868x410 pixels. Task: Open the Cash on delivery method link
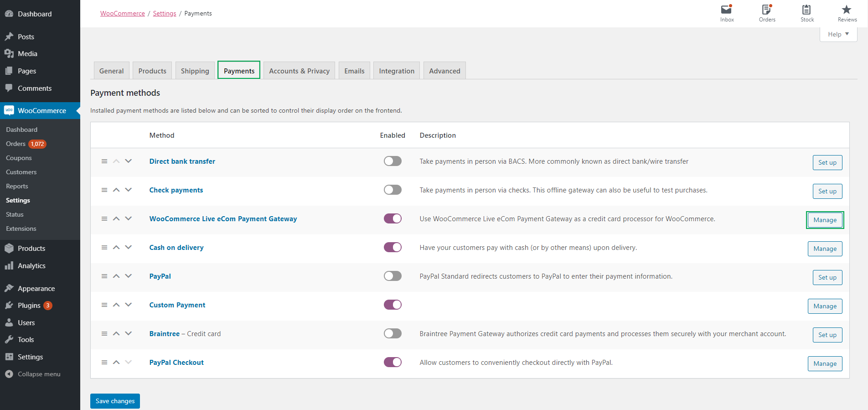pos(176,247)
